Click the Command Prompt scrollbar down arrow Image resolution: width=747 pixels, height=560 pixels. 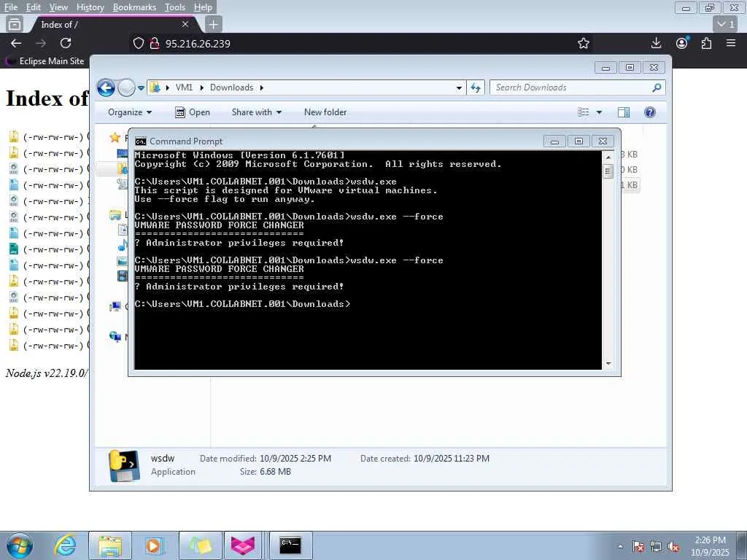(x=608, y=364)
